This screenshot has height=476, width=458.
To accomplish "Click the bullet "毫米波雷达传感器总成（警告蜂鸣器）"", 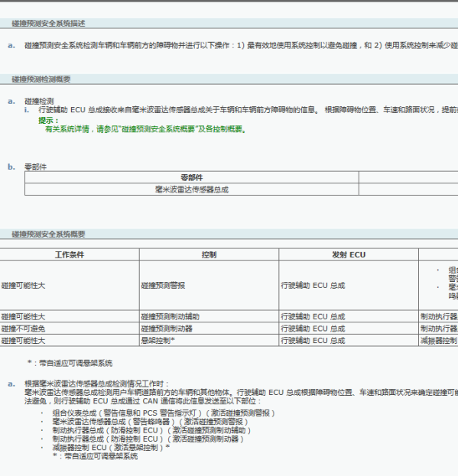I will click(150, 421).
